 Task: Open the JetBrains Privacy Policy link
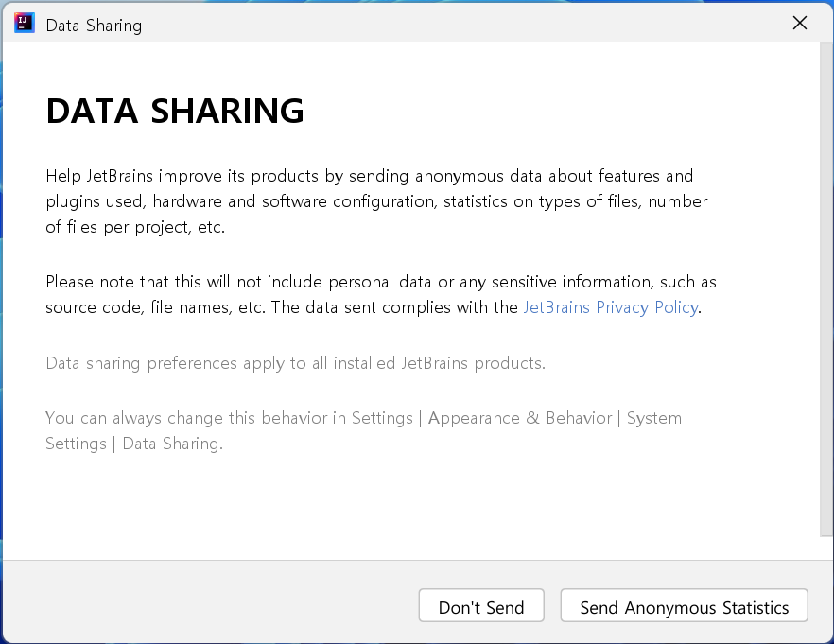(610, 307)
